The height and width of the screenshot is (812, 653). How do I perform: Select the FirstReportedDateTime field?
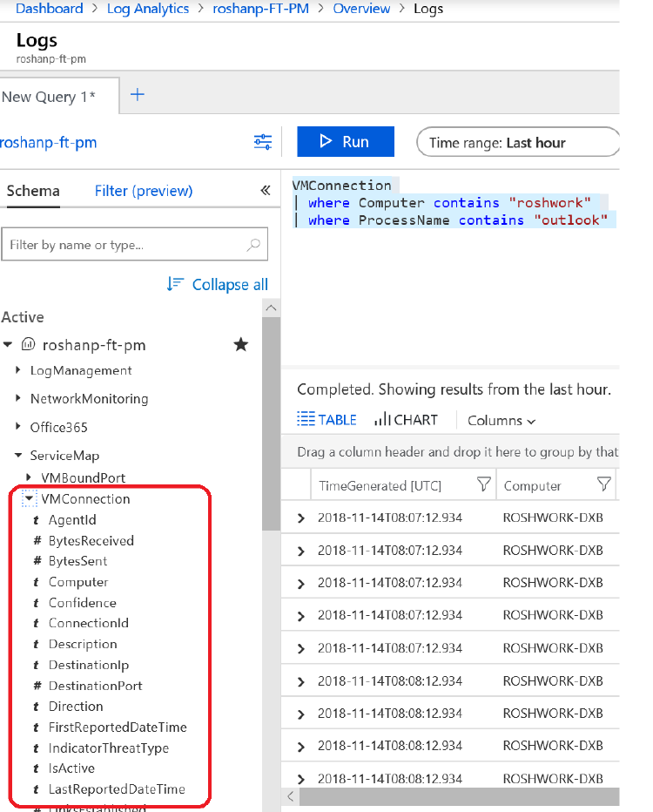[118, 727]
